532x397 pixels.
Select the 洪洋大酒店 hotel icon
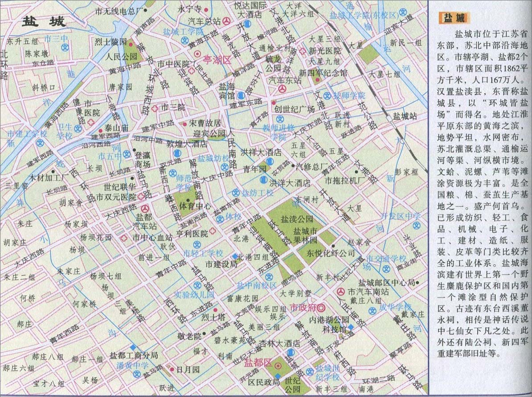[263, 180]
